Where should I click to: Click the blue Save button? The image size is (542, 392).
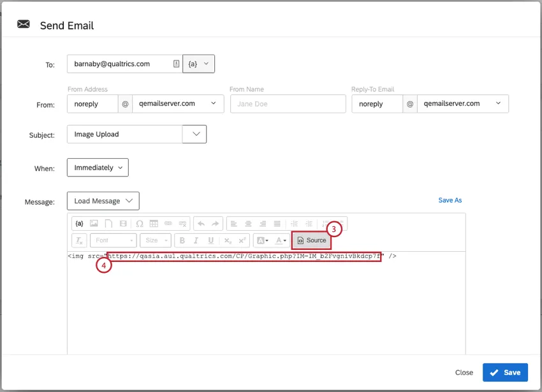(x=505, y=372)
